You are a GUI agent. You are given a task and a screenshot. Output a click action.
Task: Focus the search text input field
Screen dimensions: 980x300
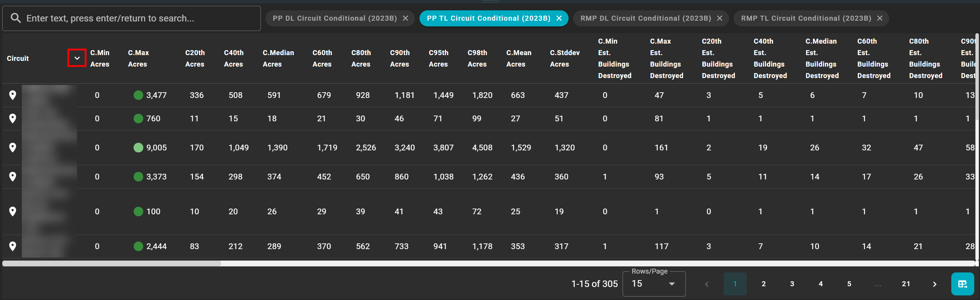(138, 18)
